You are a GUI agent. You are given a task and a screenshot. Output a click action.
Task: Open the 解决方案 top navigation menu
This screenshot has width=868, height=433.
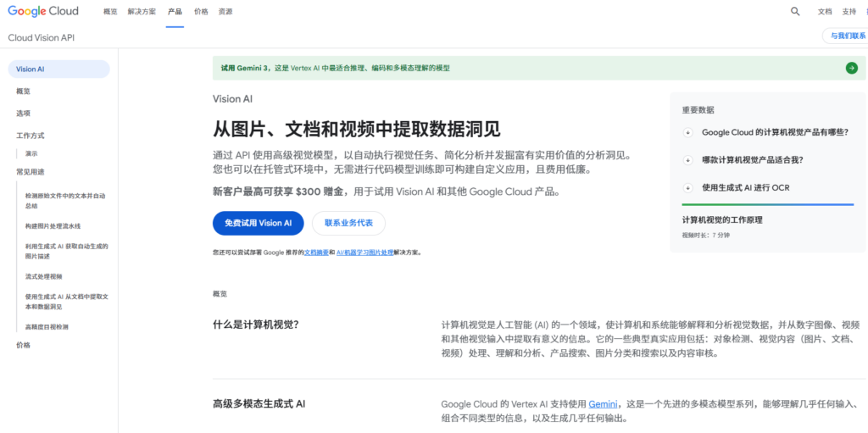[142, 12]
